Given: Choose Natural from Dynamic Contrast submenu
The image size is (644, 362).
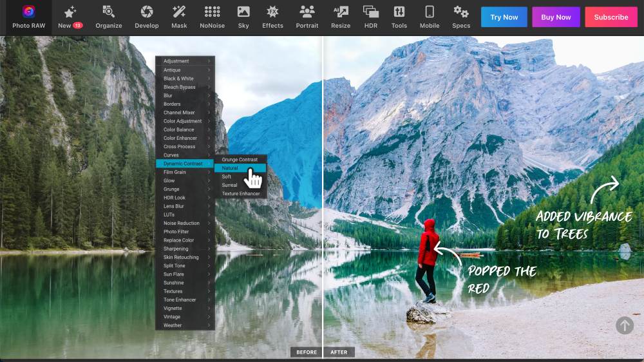Looking at the screenshot, I should [231, 168].
